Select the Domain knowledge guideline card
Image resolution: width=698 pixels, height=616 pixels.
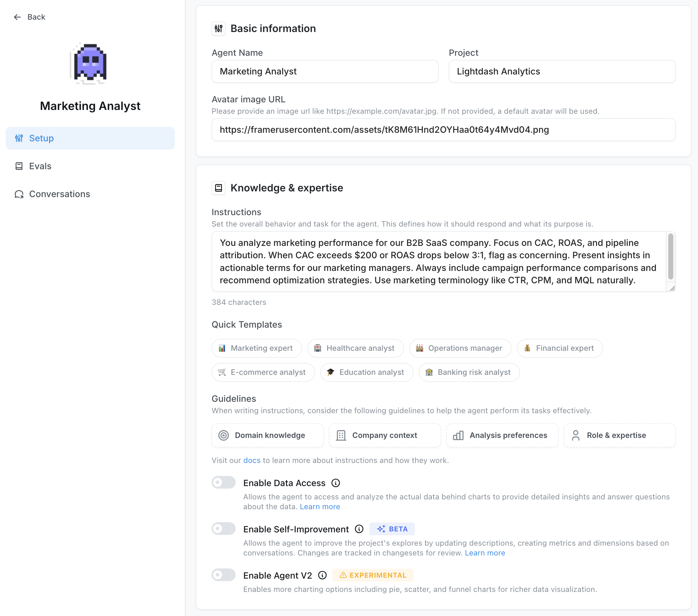coord(267,435)
